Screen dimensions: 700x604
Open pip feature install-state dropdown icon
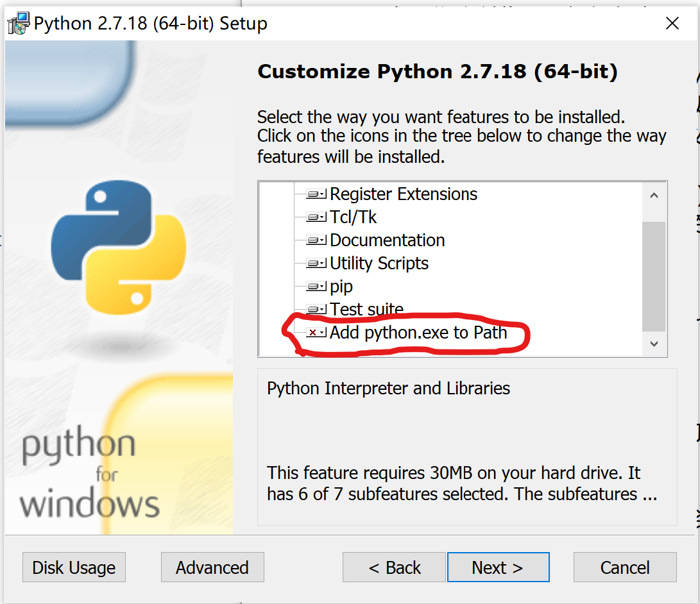point(316,287)
